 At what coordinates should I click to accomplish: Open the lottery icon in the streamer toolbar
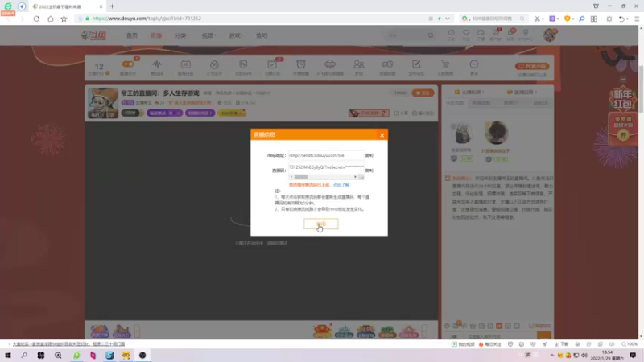click(387, 64)
